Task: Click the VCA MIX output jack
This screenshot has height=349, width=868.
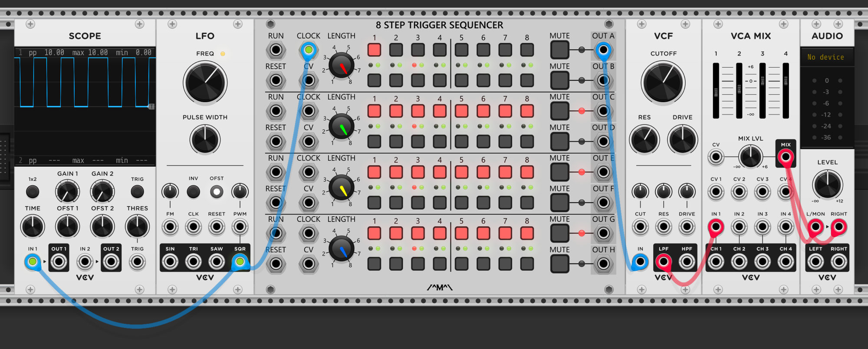Action: [x=786, y=157]
